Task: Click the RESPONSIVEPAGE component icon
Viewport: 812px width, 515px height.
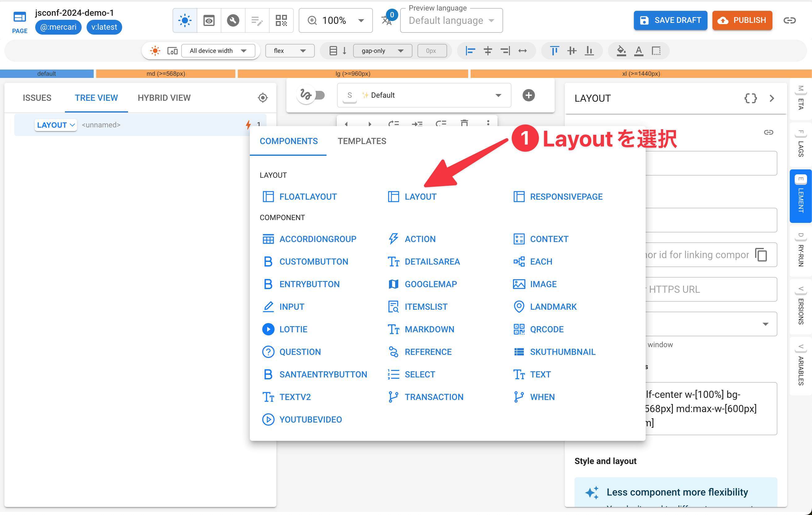Action: coord(519,197)
